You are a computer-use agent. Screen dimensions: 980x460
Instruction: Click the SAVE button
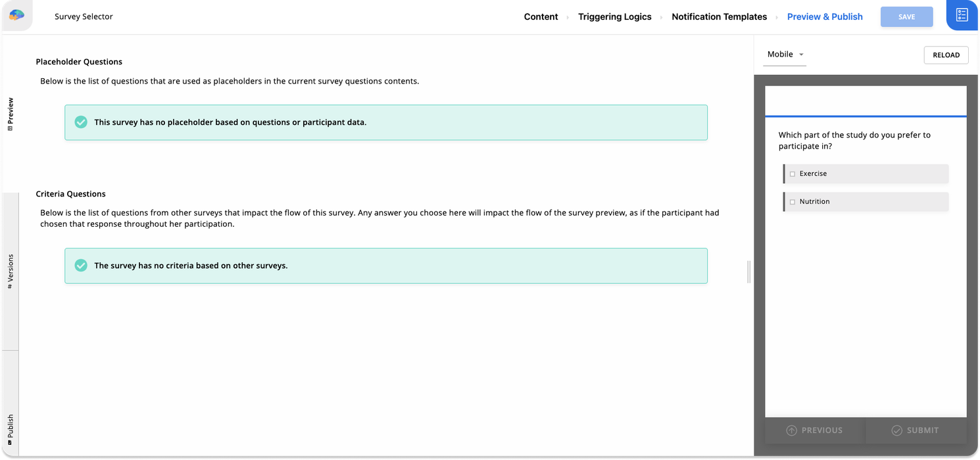pyautogui.click(x=906, y=17)
